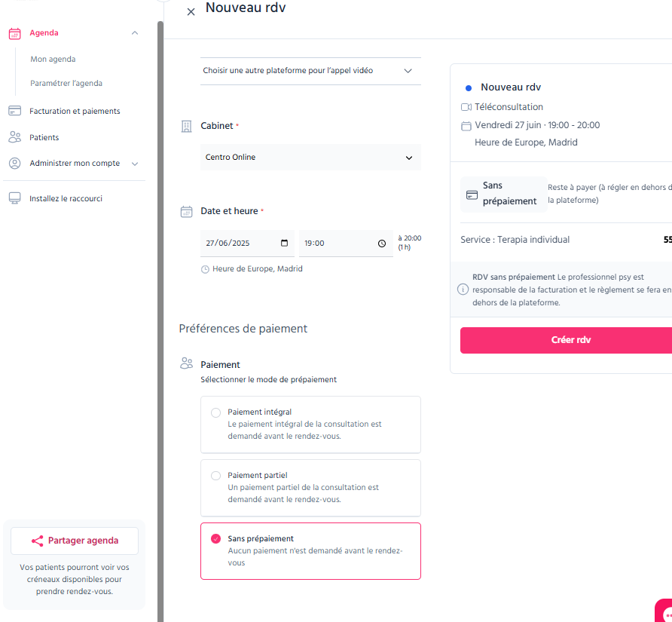Image resolution: width=672 pixels, height=622 pixels.
Task: Collapse the Agenda menu chevron
Action: click(135, 33)
